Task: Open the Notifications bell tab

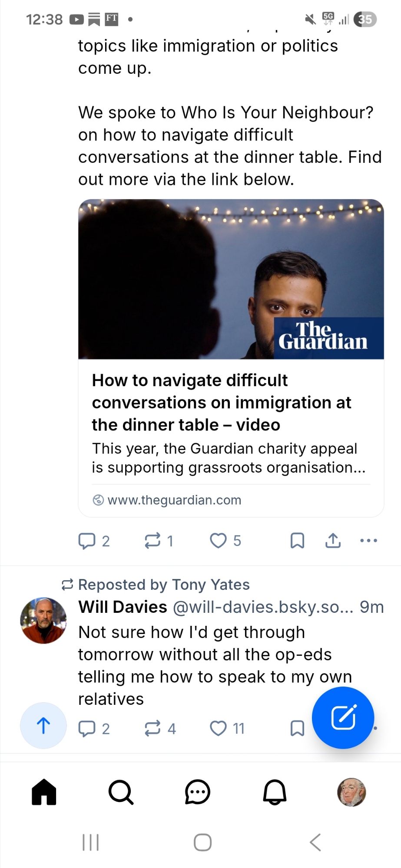Action: point(275,792)
